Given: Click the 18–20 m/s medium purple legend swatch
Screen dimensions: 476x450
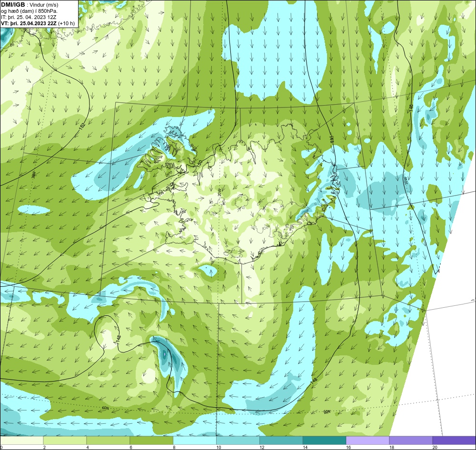Looking at the screenshot, I should click(411, 440).
